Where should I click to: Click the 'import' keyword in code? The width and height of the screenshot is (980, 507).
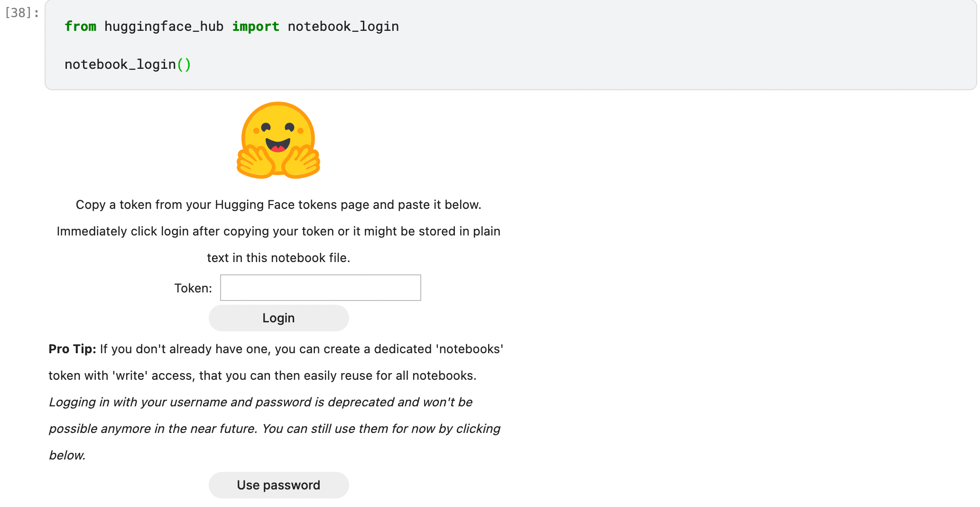[255, 27]
